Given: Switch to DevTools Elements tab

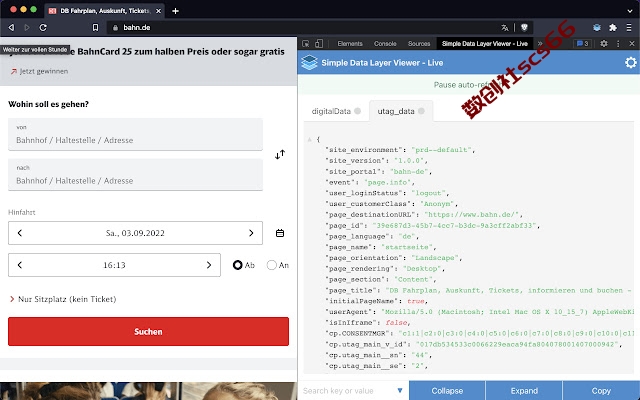Looking at the screenshot, I should 350,44.
